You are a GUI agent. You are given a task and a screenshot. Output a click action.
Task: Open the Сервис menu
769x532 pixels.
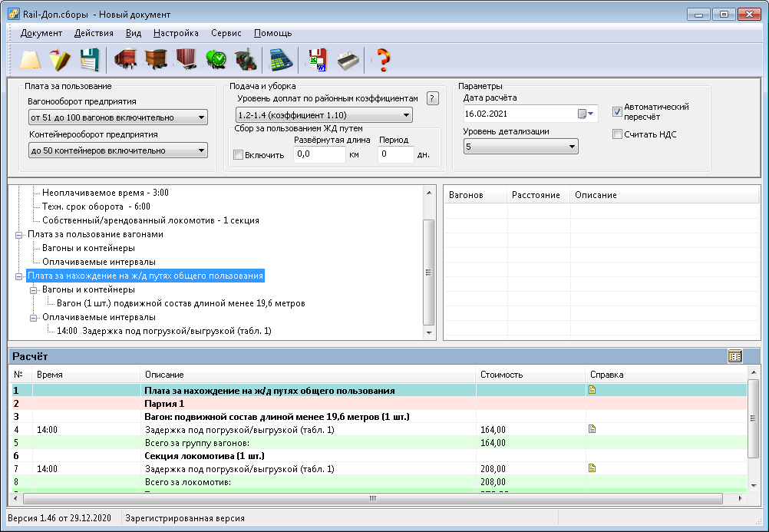[226, 33]
